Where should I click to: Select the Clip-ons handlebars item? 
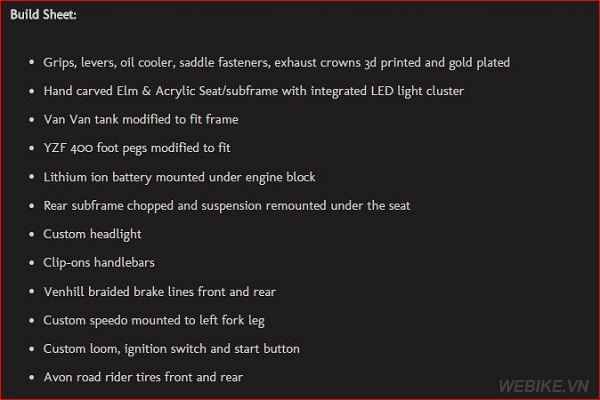coord(99,263)
